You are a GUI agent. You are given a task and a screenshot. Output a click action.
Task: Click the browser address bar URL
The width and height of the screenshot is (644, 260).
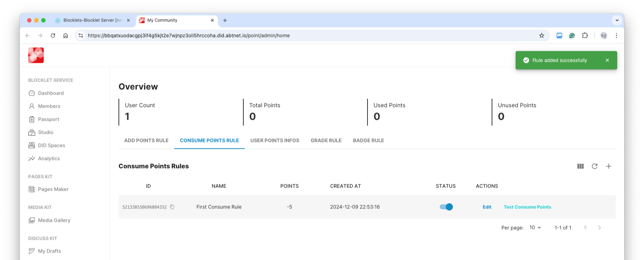189,36
